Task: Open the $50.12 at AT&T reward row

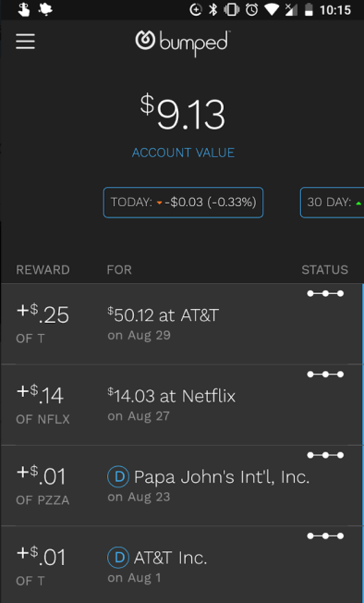Action: pos(182,324)
